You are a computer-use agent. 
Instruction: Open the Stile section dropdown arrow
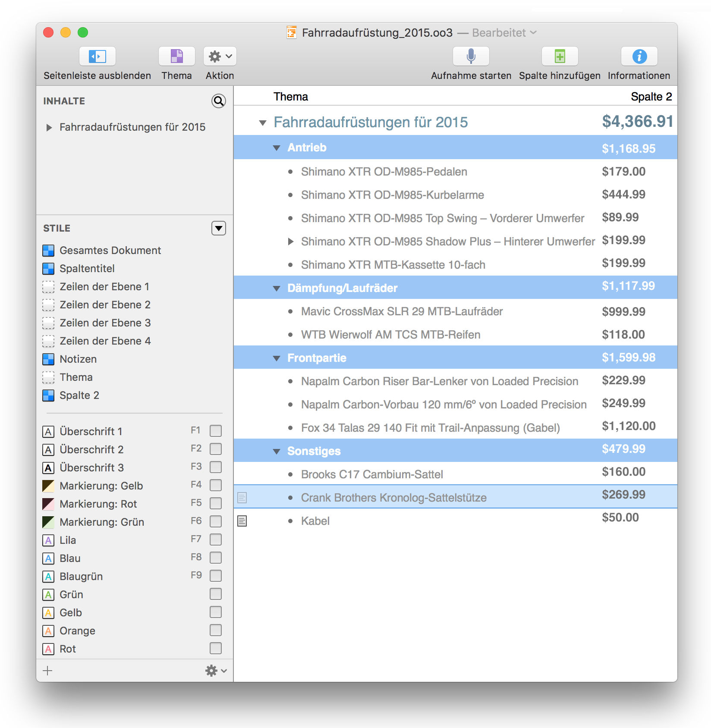(x=219, y=228)
